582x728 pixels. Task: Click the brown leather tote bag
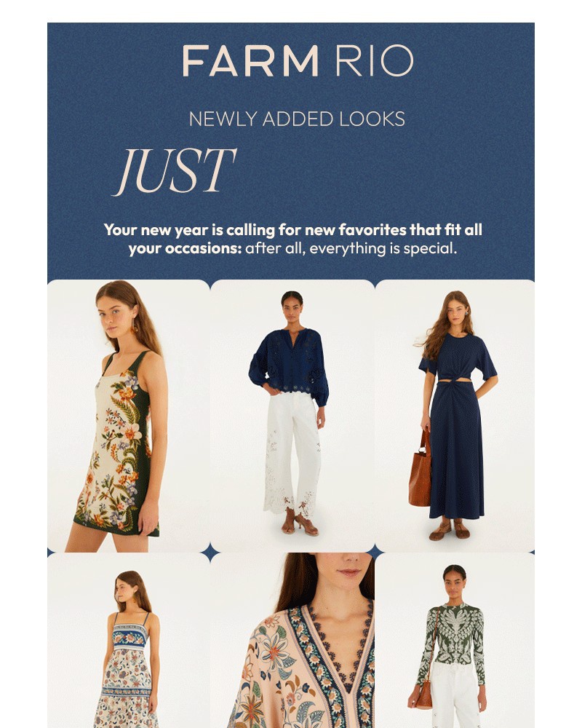coord(420,469)
